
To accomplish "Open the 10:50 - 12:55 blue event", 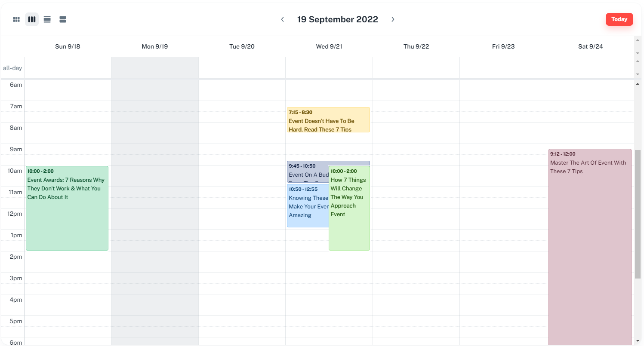I will click(x=307, y=206).
